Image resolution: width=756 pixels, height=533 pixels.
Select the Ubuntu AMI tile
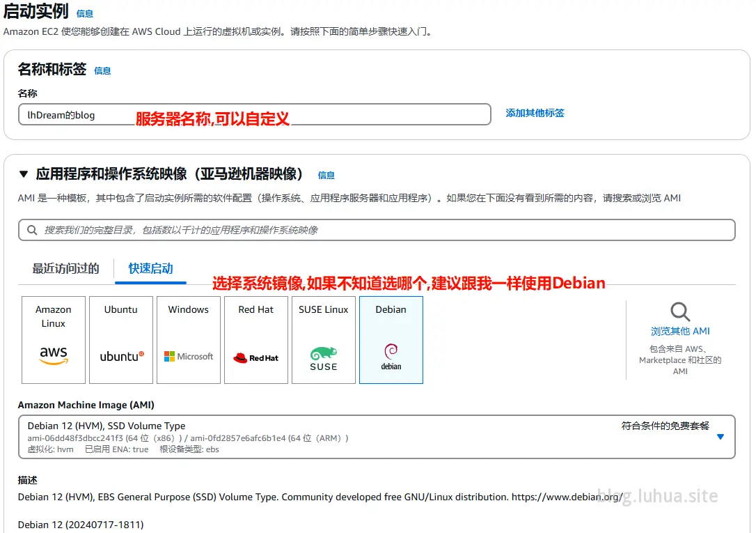[121, 339]
